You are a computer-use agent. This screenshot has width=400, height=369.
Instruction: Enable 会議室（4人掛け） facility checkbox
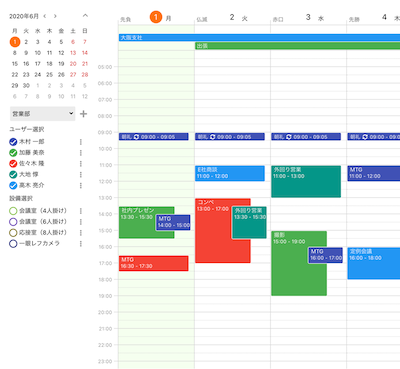tap(13, 211)
